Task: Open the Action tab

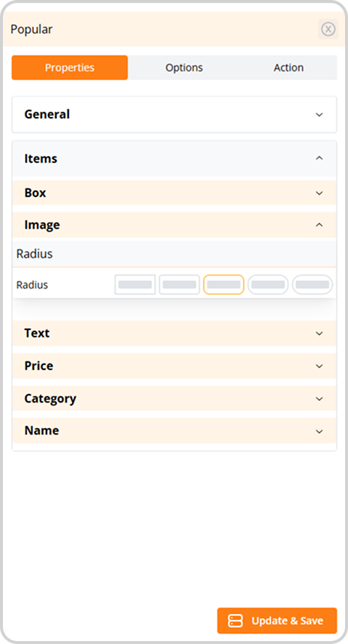Action: tap(288, 68)
